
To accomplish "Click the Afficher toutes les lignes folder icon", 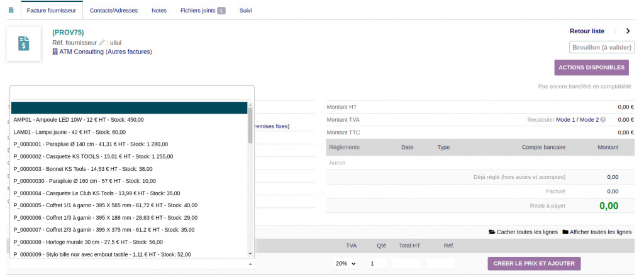I will [x=565, y=232].
